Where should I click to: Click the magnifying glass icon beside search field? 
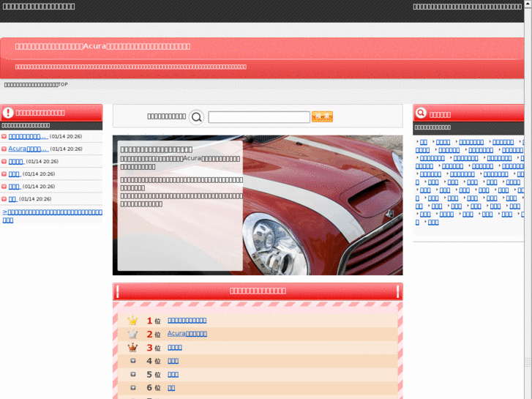coord(196,117)
